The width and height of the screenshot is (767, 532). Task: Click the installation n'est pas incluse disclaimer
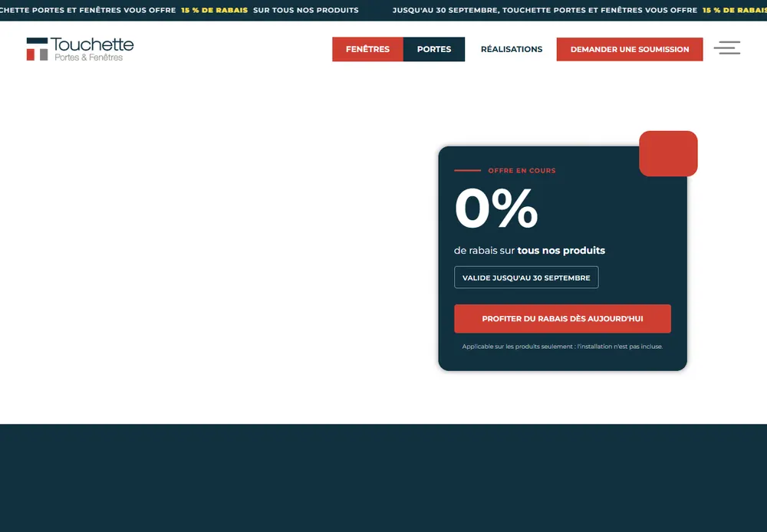(562, 346)
